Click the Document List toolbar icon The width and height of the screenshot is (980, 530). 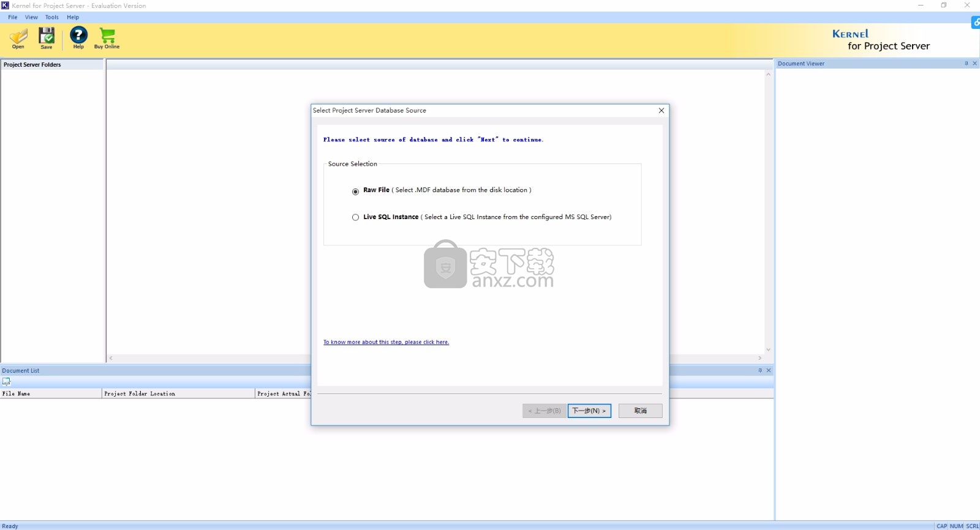point(7,381)
